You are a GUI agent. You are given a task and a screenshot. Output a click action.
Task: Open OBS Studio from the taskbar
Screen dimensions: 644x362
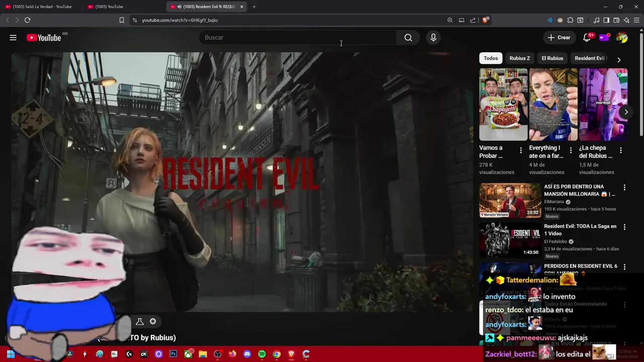(x=217, y=354)
